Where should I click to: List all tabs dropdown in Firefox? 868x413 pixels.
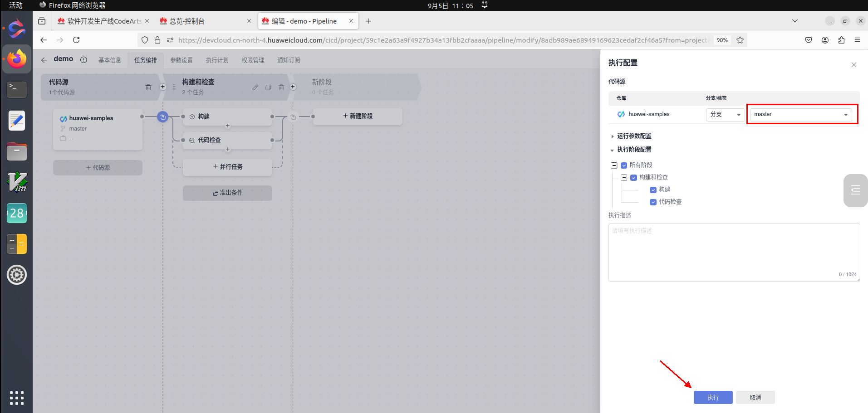795,21
